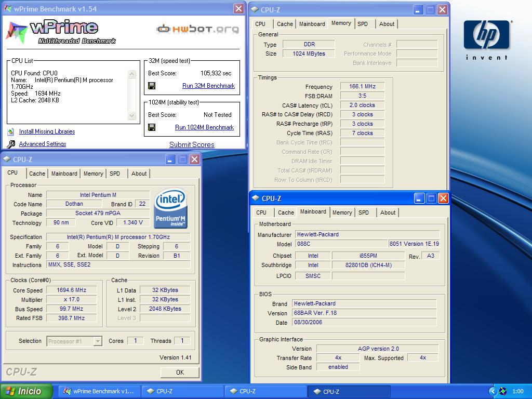
Task: Click the Multiplier value x 17.0
Action: (x=72, y=300)
